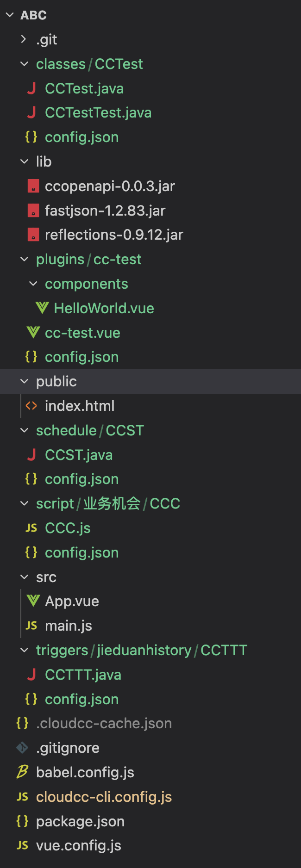Collapse the ABC root folder
301x868 pixels.
[10, 15]
